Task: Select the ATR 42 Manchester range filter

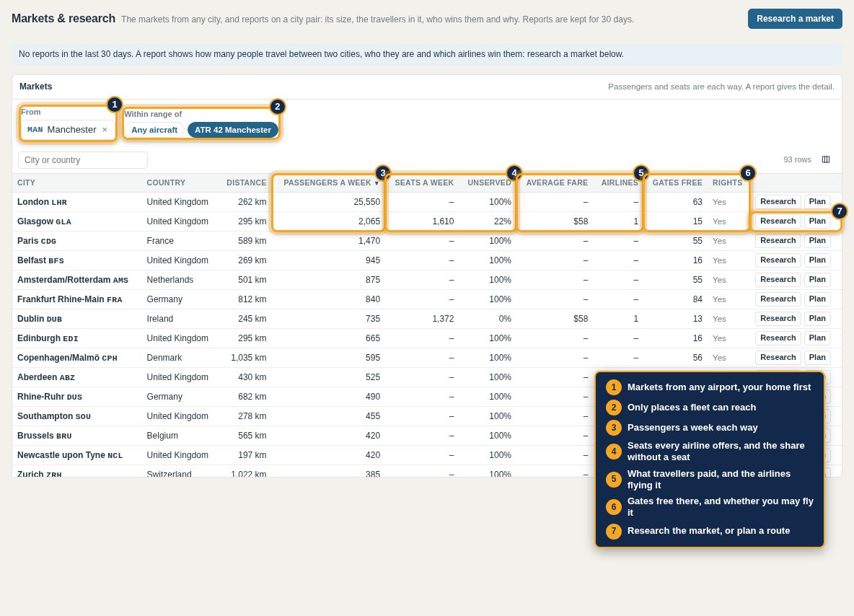Action: (232, 130)
